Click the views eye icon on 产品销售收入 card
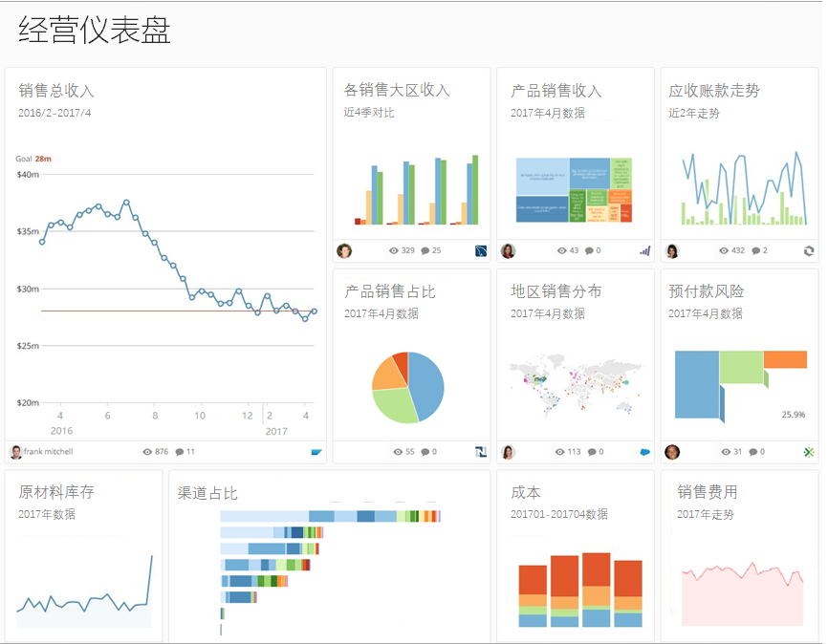Screen dimensions: 828x644 click(562, 251)
